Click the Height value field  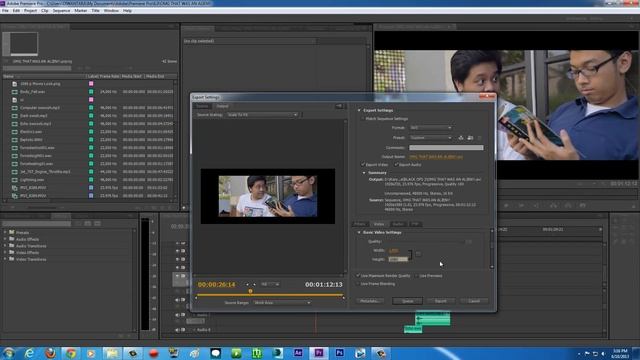(x=398, y=259)
